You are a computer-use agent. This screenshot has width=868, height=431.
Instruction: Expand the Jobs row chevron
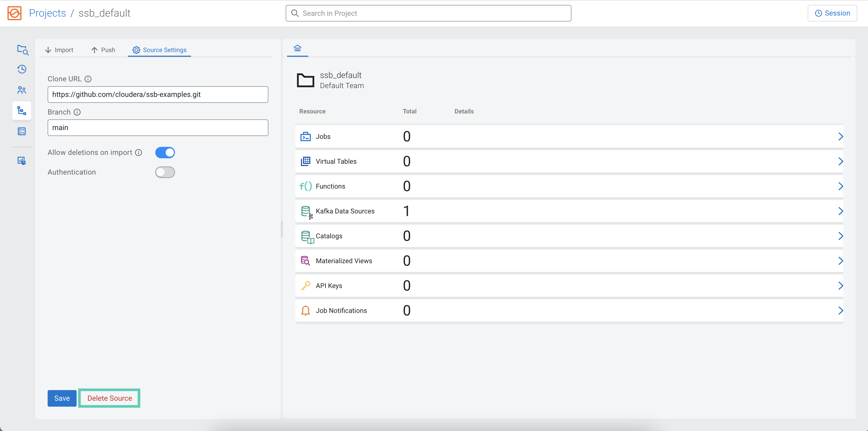(x=840, y=137)
